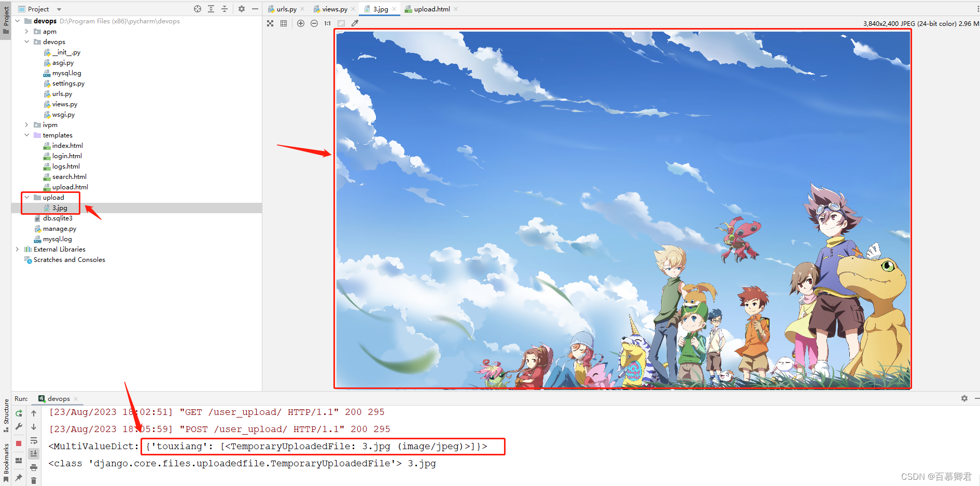Click the Select Opened File locate icon
Image resolution: width=980 pixels, height=486 pixels.
pyautogui.click(x=198, y=9)
